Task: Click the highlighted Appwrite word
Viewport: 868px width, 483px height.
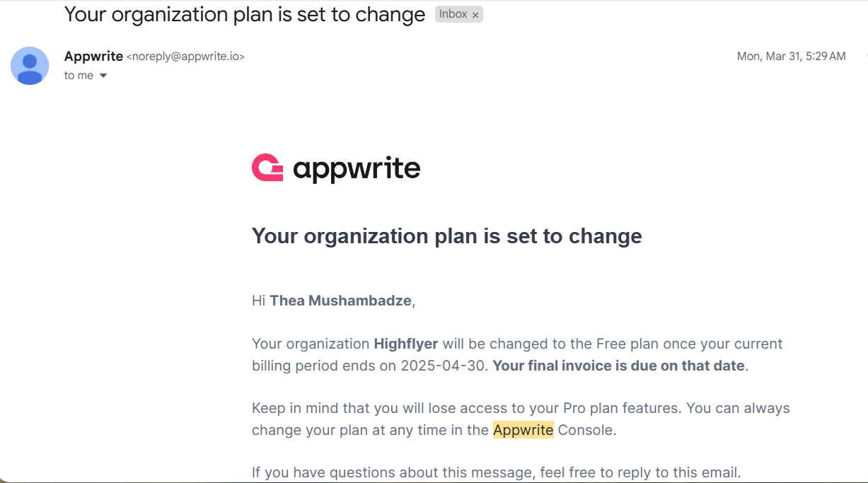Action: click(523, 430)
